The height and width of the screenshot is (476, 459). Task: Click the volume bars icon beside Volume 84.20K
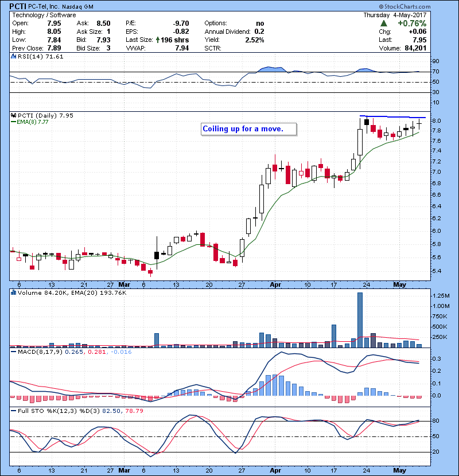tap(13, 292)
